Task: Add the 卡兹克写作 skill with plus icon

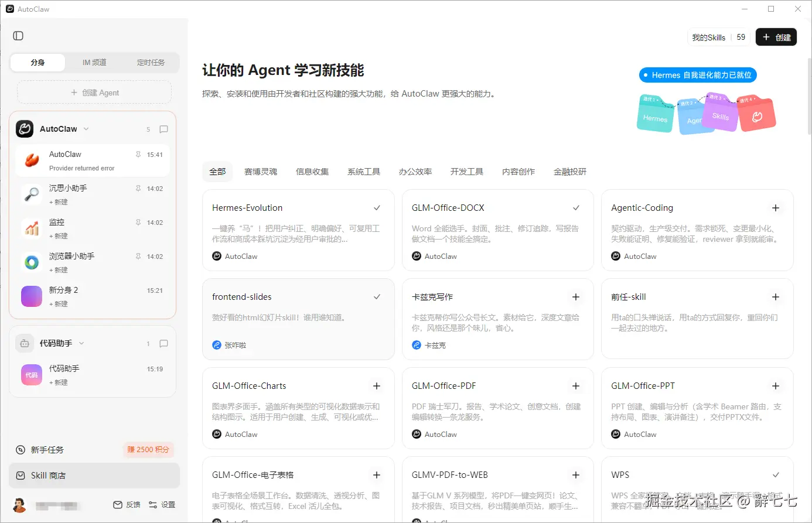Action: [x=576, y=297]
